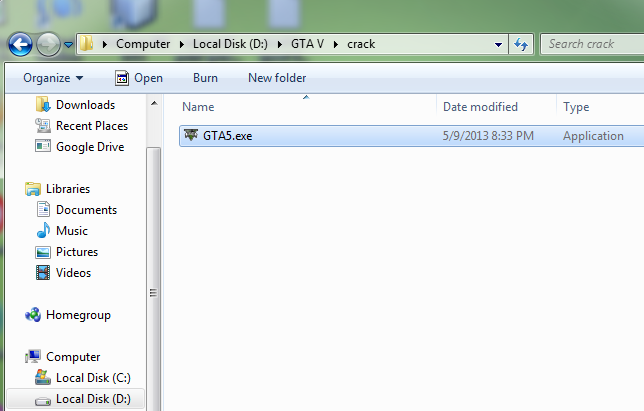Click the folder icon in address bar
The width and height of the screenshot is (644, 411).
pyautogui.click(x=86, y=44)
